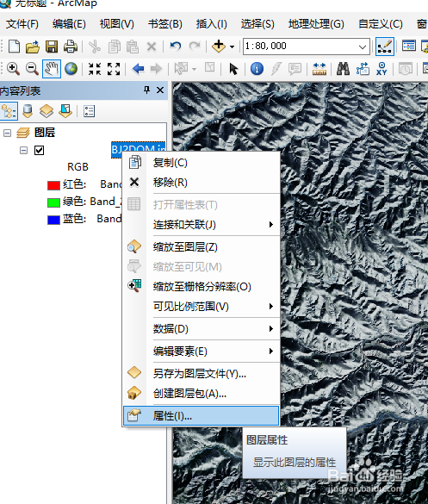The width and height of the screenshot is (428, 504).
Task: Save the map with the floppy disk icon
Action: [x=52, y=47]
